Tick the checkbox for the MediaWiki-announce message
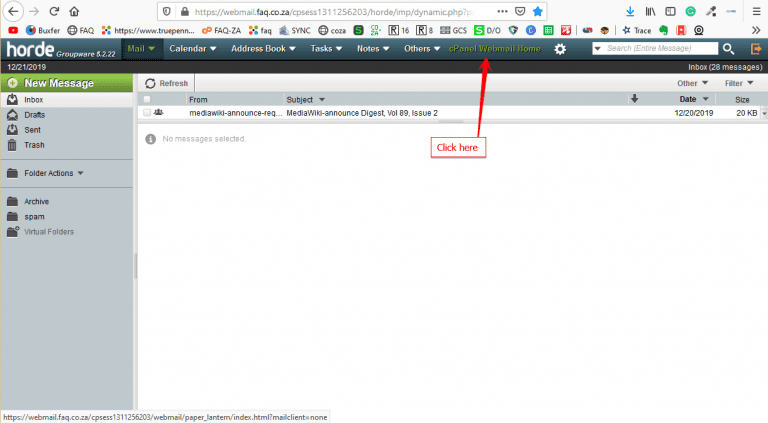768x423 pixels. (x=147, y=113)
